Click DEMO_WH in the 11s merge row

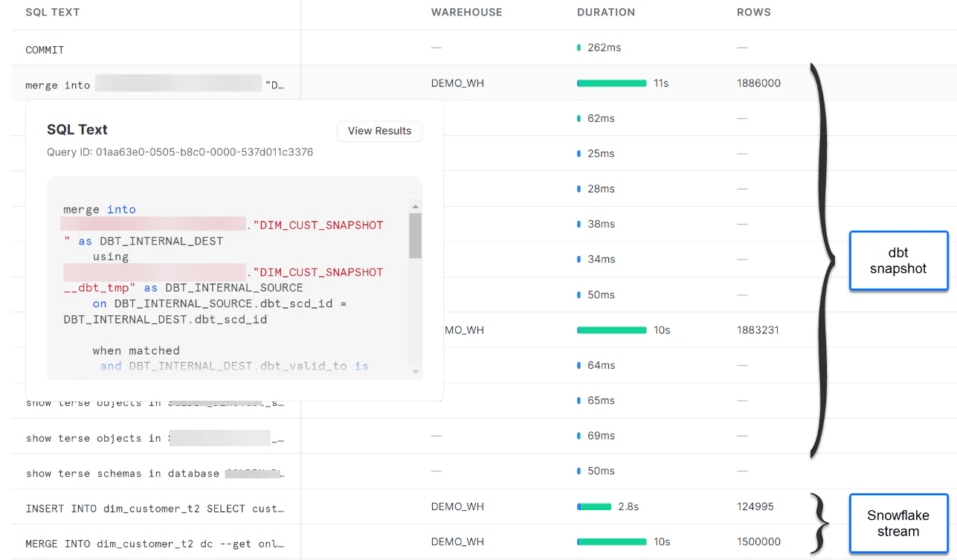point(457,83)
